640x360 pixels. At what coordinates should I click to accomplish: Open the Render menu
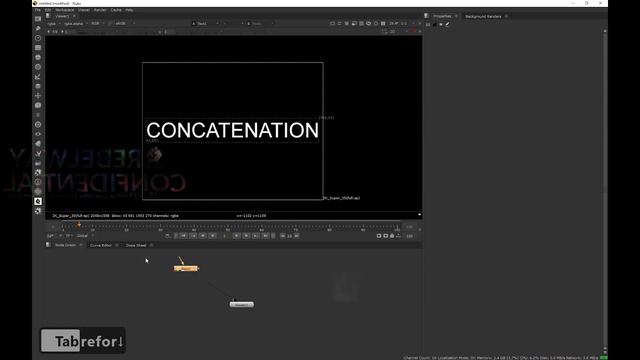[100, 10]
